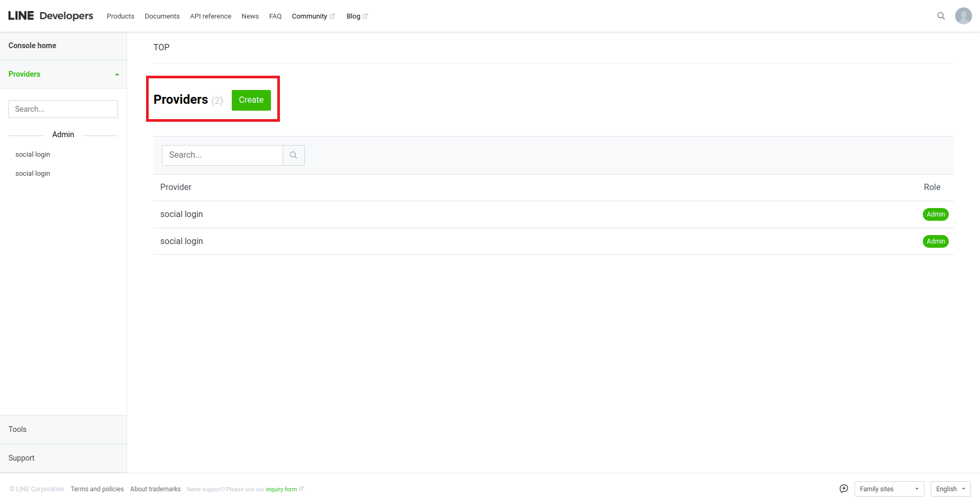Viewport: 980px width, 504px height.
Task: Open the News page
Action: [250, 16]
